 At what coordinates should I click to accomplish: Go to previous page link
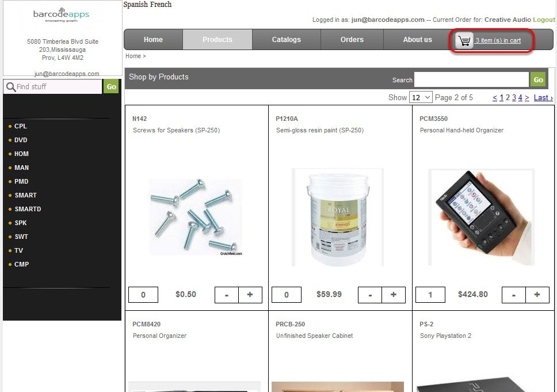coord(495,98)
